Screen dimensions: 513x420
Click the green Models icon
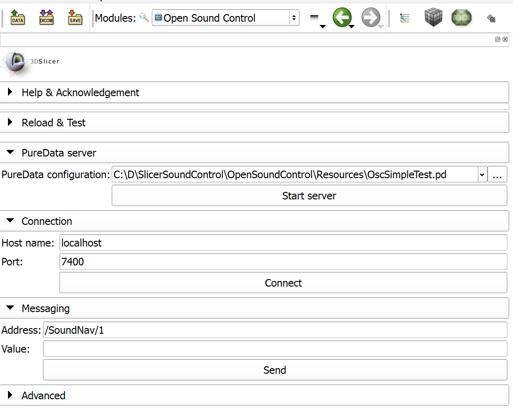coord(461,18)
